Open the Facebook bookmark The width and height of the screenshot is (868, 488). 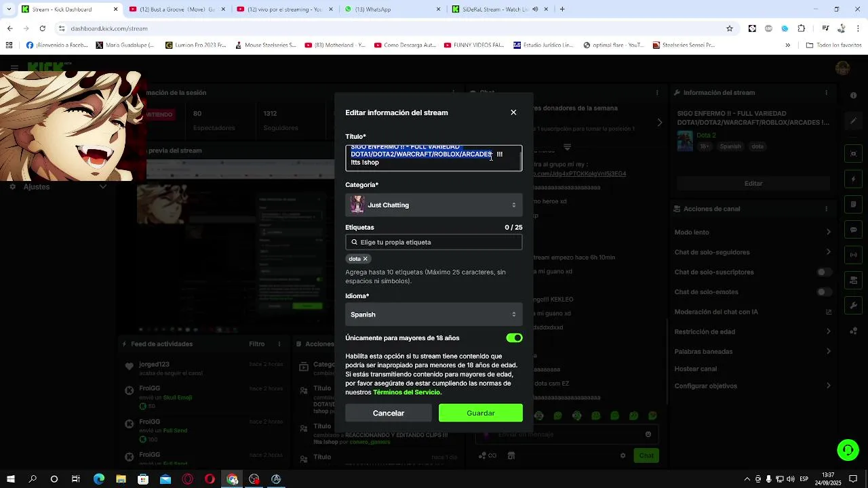[57, 45]
